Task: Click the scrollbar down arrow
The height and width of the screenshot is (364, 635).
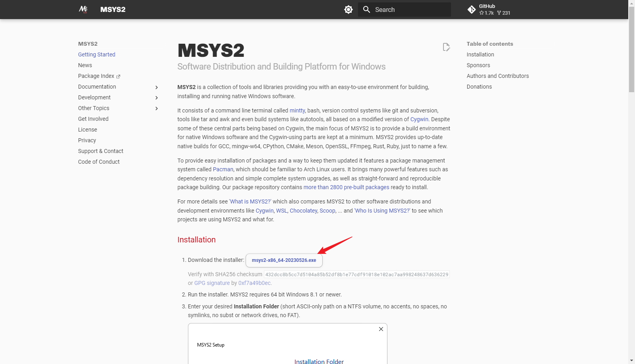Action: [x=631, y=360]
